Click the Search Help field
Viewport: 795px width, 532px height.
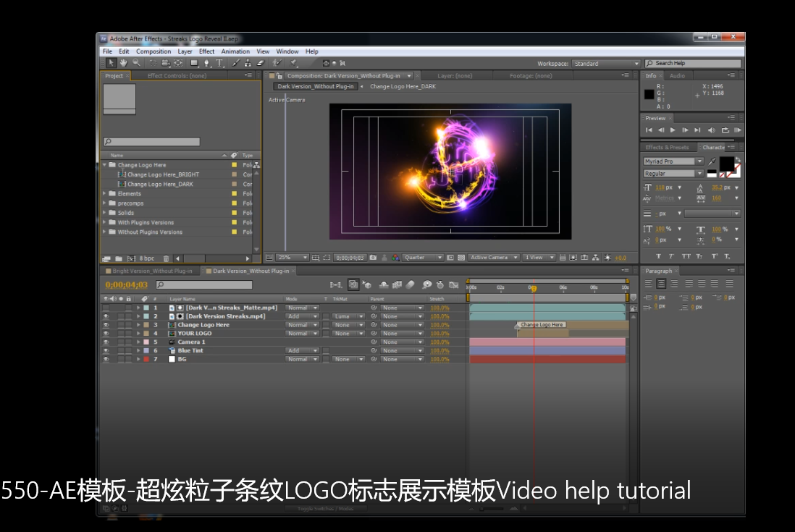693,64
